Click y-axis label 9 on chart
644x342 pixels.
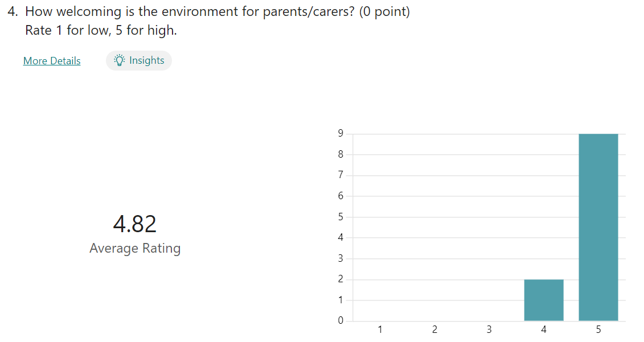click(x=341, y=133)
